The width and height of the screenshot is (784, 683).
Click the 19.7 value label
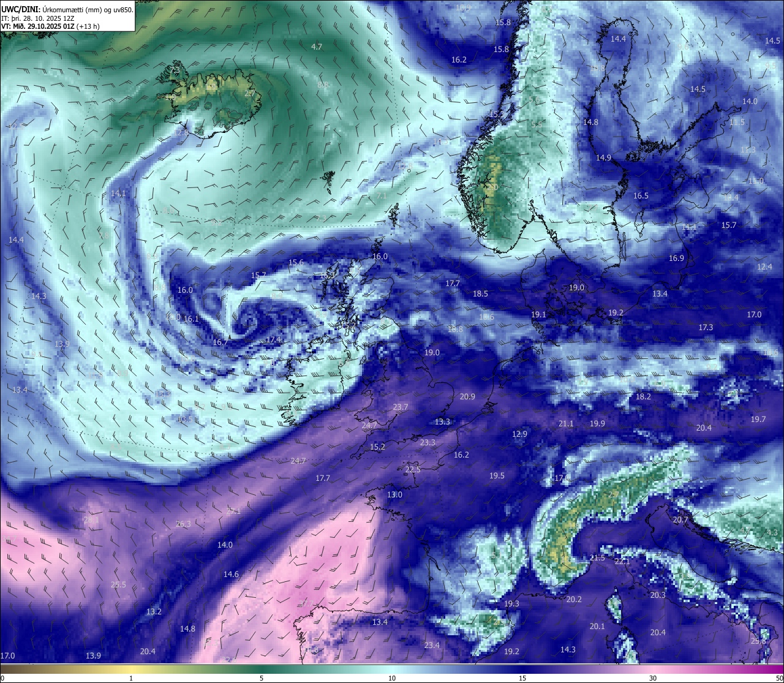pyautogui.click(x=758, y=420)
